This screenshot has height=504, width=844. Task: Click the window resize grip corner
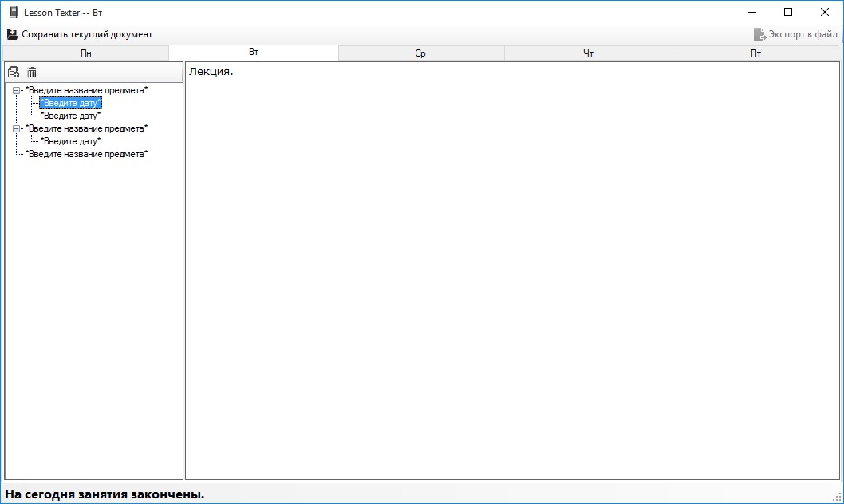[837, 498]
